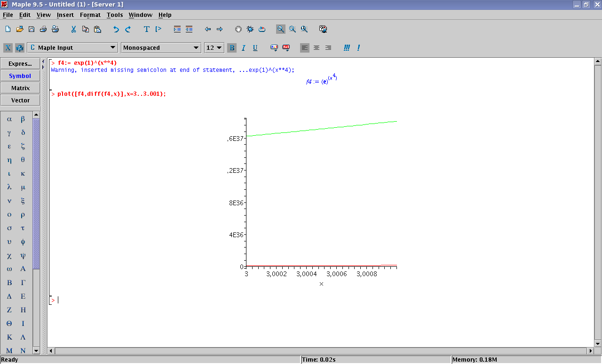Screen dimensions: 602x364
Task: Insert the lowercase psi symbol
Action: tap(23, 256)
